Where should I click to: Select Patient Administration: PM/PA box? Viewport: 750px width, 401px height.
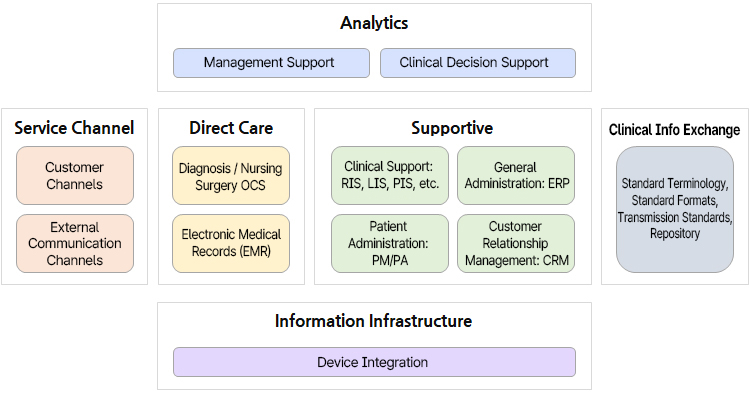click(x=390, y=244)
